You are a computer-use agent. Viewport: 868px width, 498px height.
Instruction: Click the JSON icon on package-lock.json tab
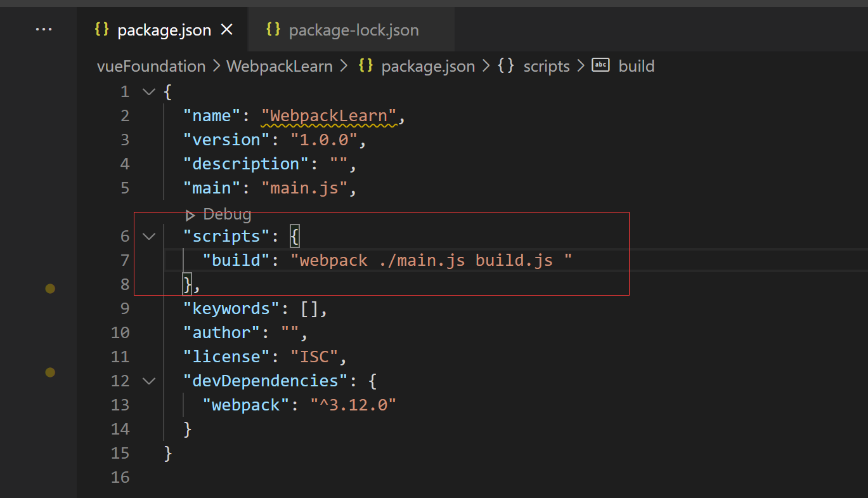[x=273, y=30]
